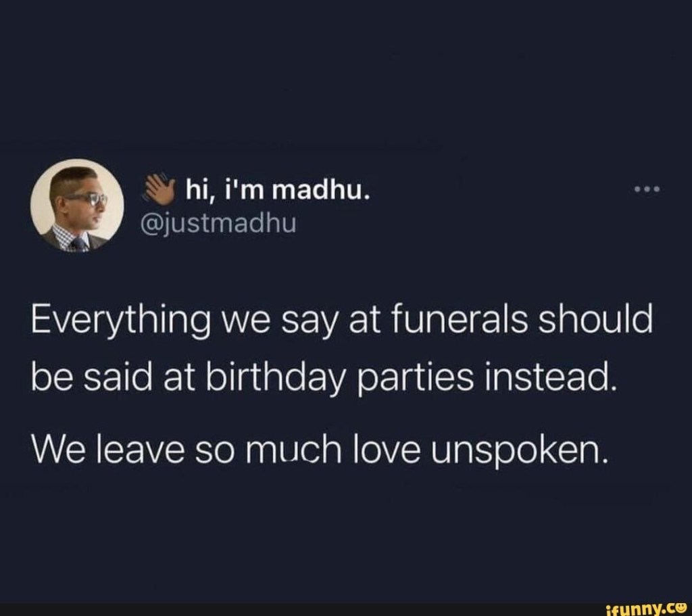Open the three-dot more options menu
The width and height of the screenshot is (692, 616).
[x=647, y=189]
